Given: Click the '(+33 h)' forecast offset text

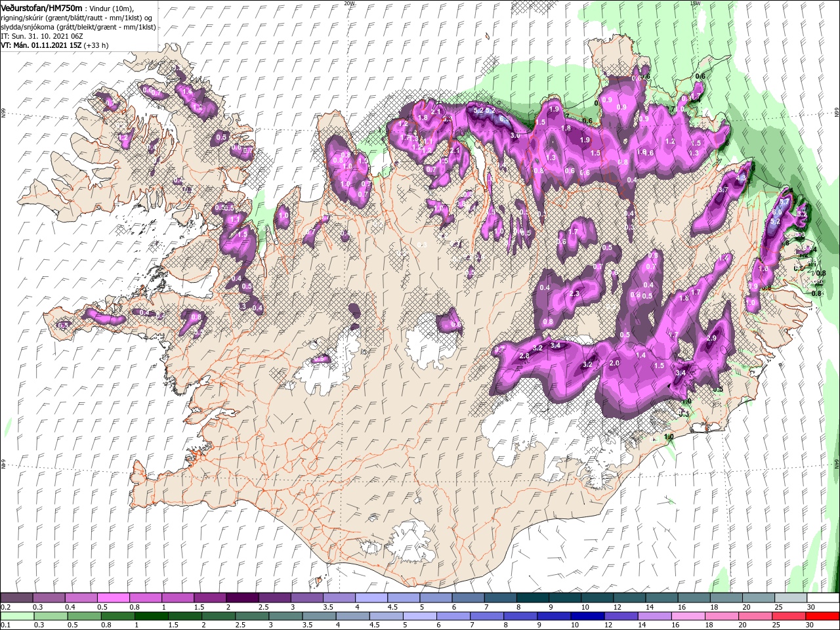Looking at the screenshot, I should click(x=96, y=46).
